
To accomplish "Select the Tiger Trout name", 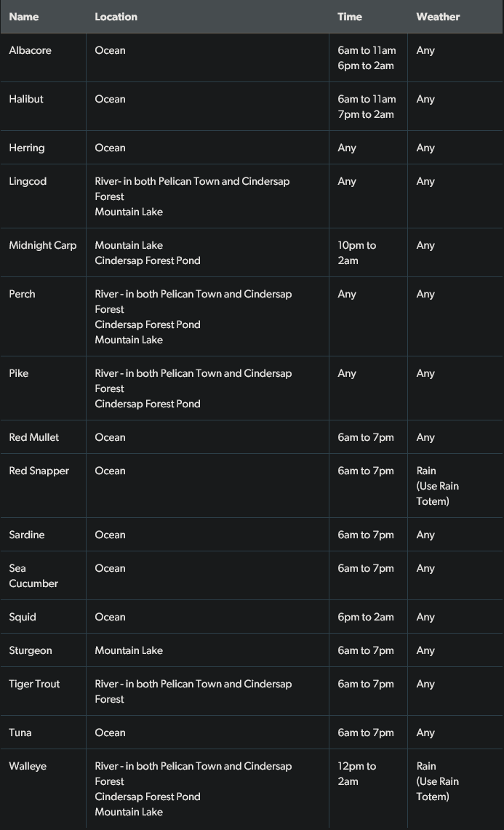I will click(34, 684).
